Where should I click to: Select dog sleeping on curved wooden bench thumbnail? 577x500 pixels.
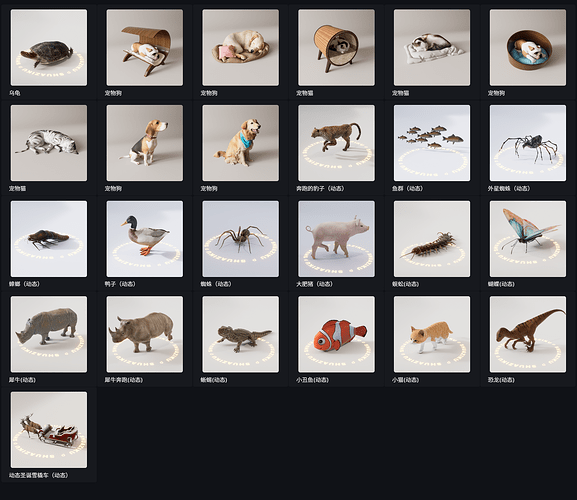pos(145,47)
